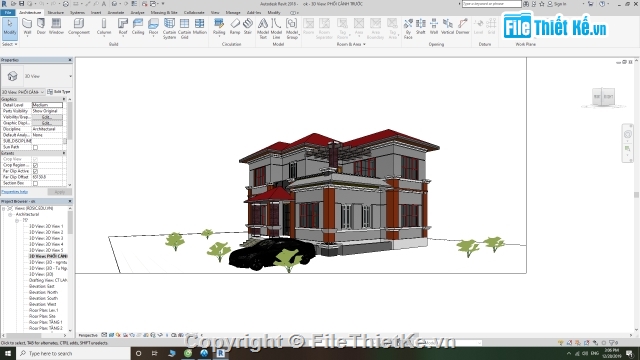Click the Component tool

[x=79, y=27]
